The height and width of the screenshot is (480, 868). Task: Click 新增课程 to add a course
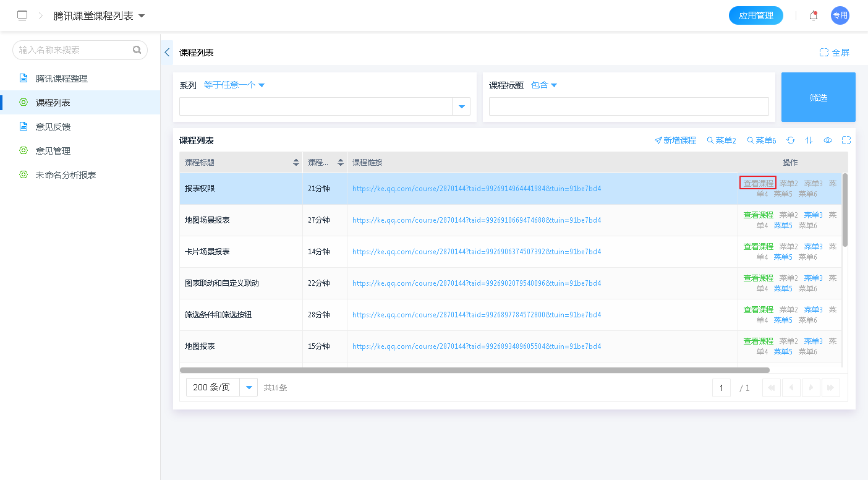coord(675,140)
